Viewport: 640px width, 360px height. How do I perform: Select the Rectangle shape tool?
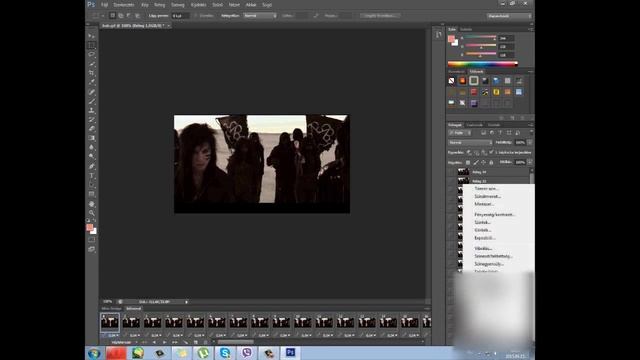coord(91,194)
